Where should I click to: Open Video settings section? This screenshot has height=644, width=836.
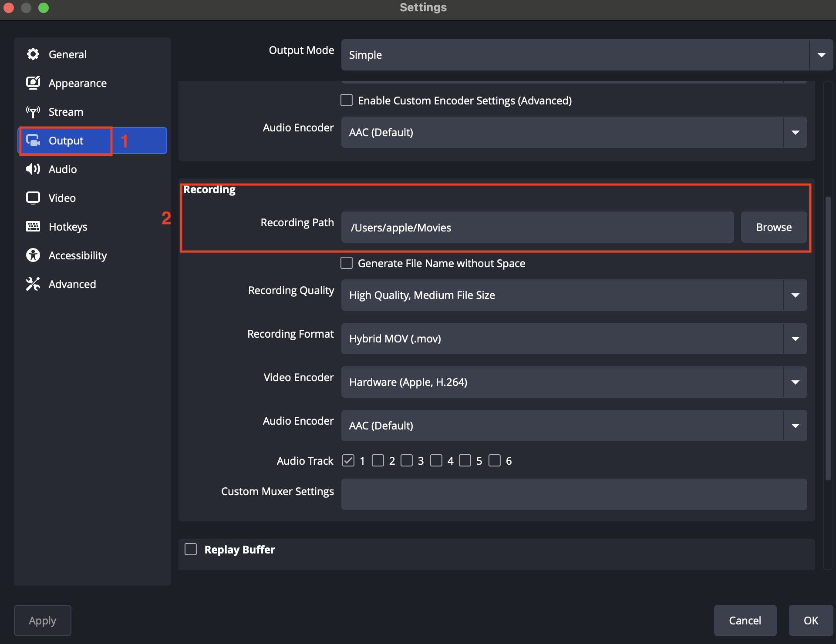click(x=92, y=198)
